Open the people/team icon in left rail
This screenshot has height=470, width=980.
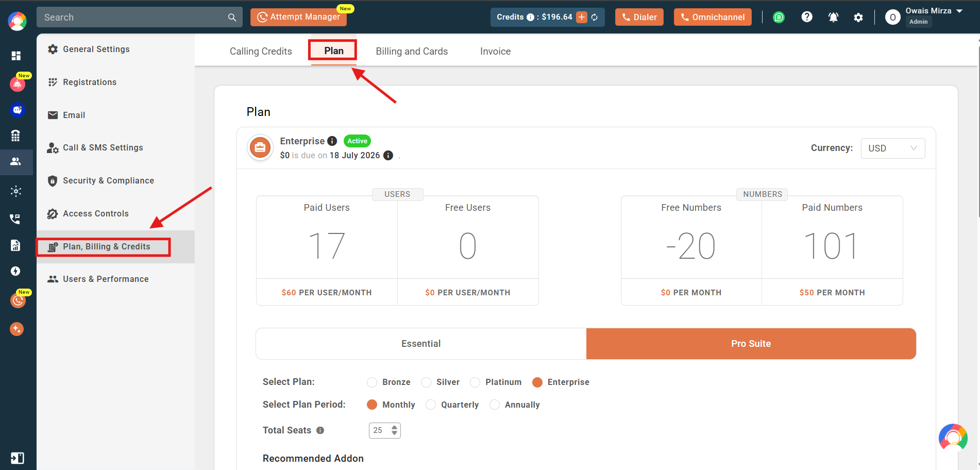[16, 161]
